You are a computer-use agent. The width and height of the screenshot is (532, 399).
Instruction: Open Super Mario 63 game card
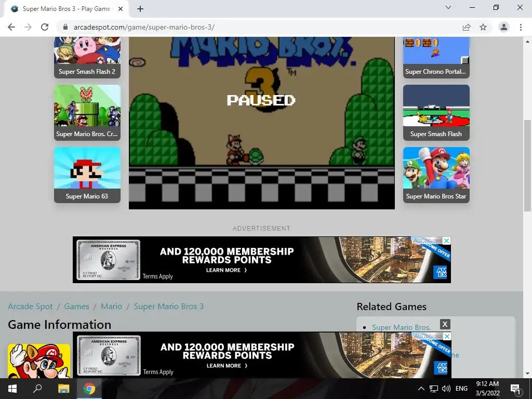point(87,175)
